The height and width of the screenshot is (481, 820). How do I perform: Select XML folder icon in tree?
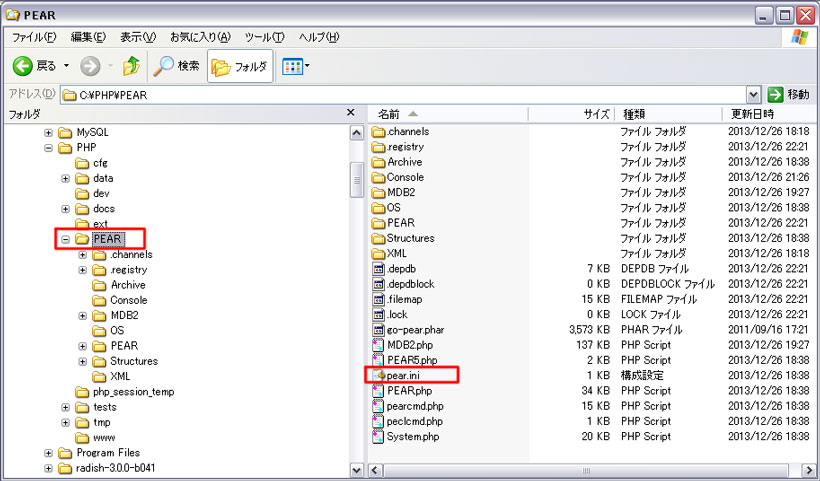99,376
